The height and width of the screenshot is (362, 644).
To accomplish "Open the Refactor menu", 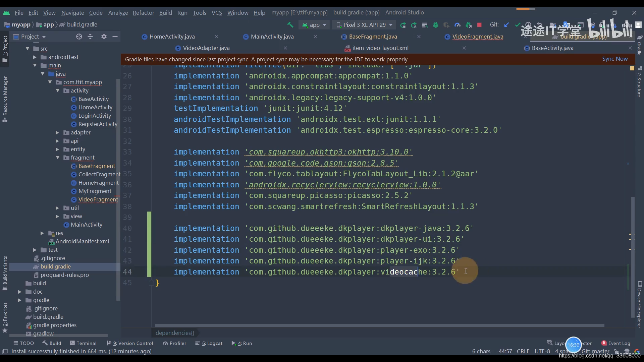I will (x=143, y=13).
